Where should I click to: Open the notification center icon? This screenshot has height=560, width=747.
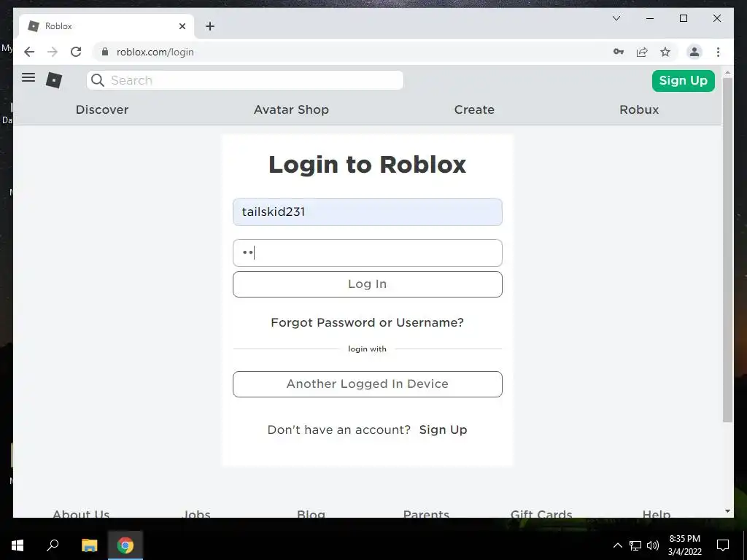click(x=723, y=545)
